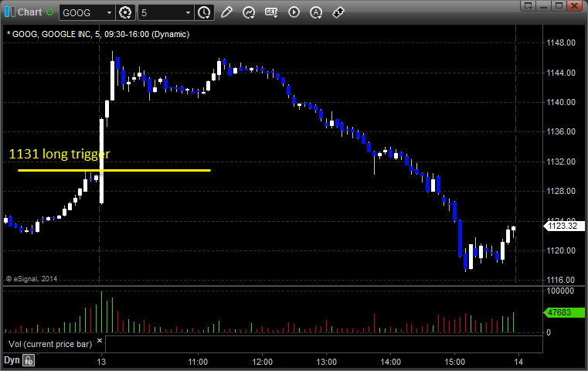Click the green connection status circle

tap(50, 12)
